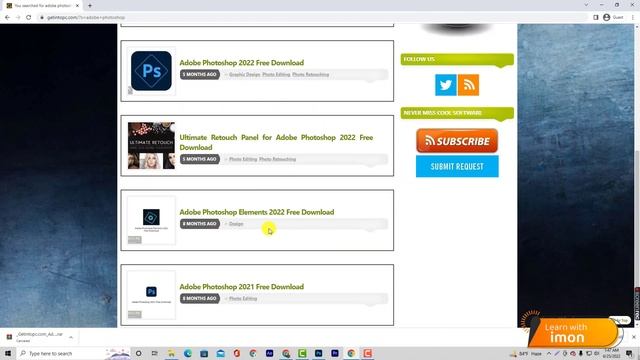Close the downloads bar
Image resolution: width=640 pixels, height=360 pixels.
tap(633, 337)
